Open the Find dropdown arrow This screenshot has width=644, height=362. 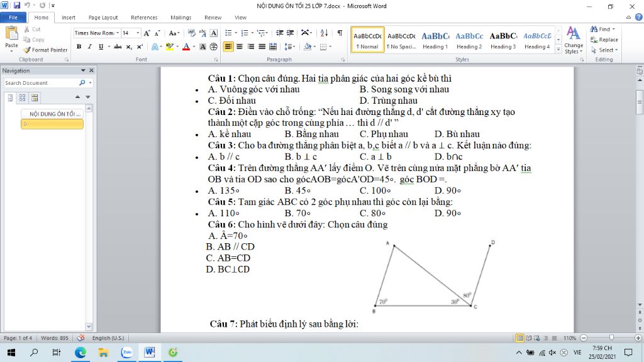tap(614, 29)
